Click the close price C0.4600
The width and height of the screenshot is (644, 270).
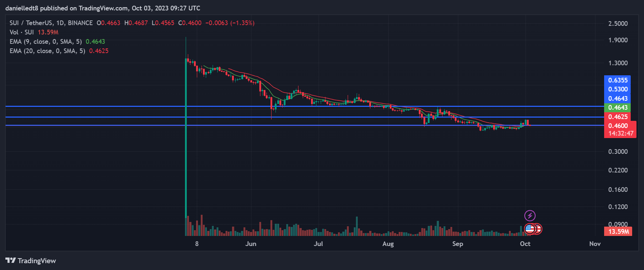coord(190,23)
